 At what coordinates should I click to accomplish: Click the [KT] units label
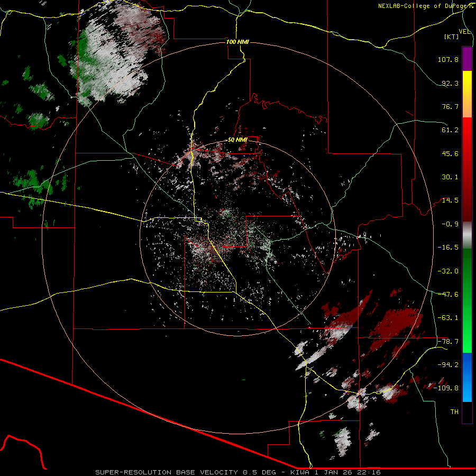point(452,37)
